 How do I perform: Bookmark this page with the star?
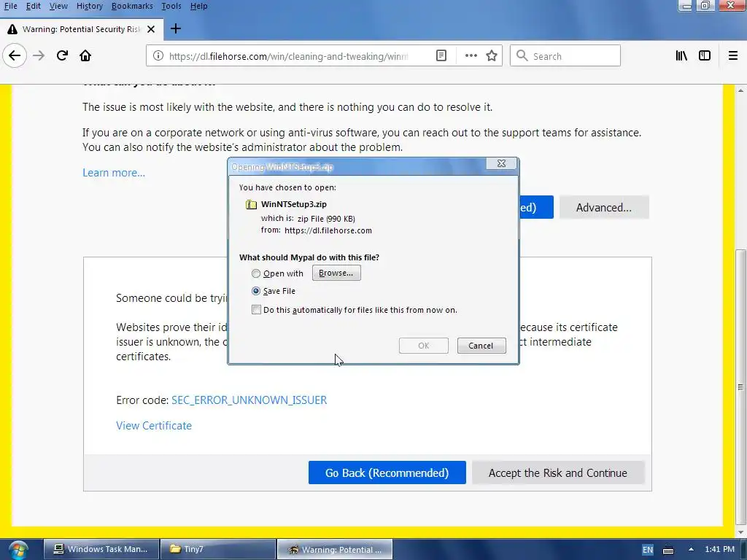coord(492,55)
